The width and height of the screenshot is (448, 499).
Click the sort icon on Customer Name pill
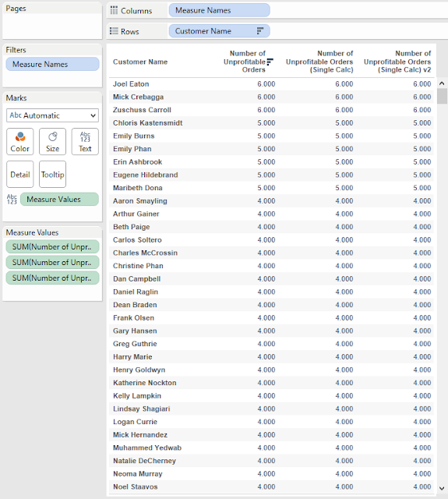click(260, 31)
